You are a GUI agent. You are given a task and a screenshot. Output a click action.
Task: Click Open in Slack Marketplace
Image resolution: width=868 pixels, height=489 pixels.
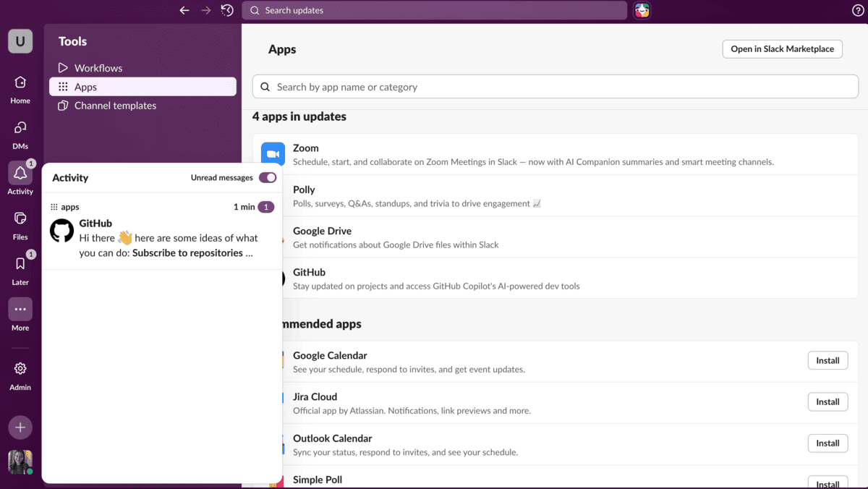pyautogui.click(x=782, y=48)
